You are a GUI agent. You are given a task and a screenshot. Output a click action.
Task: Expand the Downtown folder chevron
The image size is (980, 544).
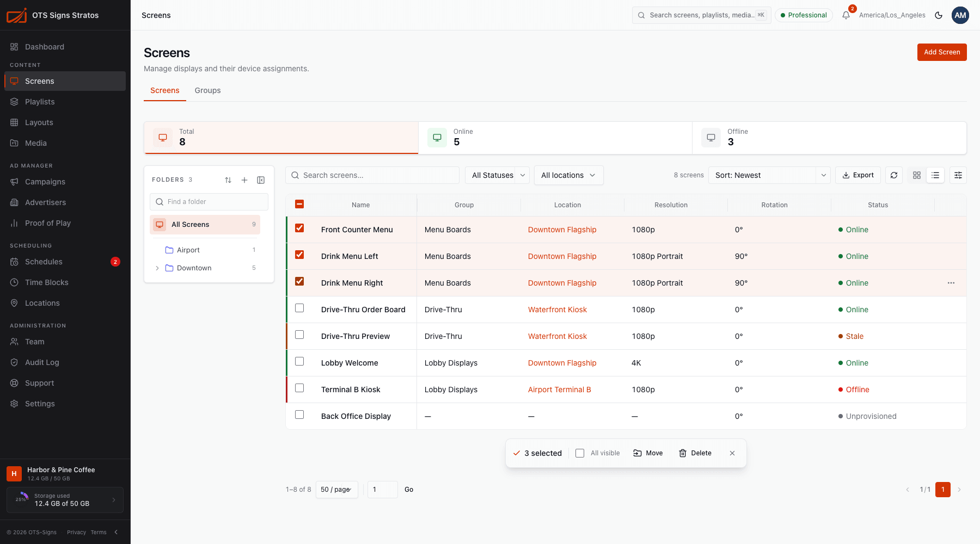pyautogui.click(x=157, y=268)
